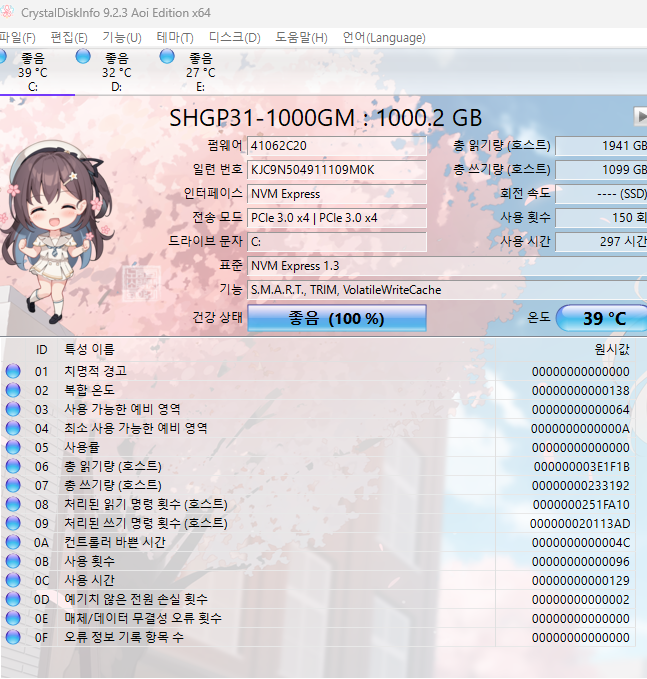Click the CrystalDiskInfo app icon in title bar

pyautogui.click(x=7, y=12)
